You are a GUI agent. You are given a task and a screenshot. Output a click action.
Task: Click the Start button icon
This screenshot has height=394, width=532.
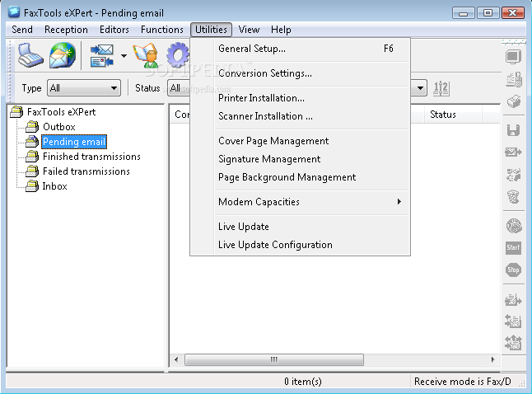[513, 247]
